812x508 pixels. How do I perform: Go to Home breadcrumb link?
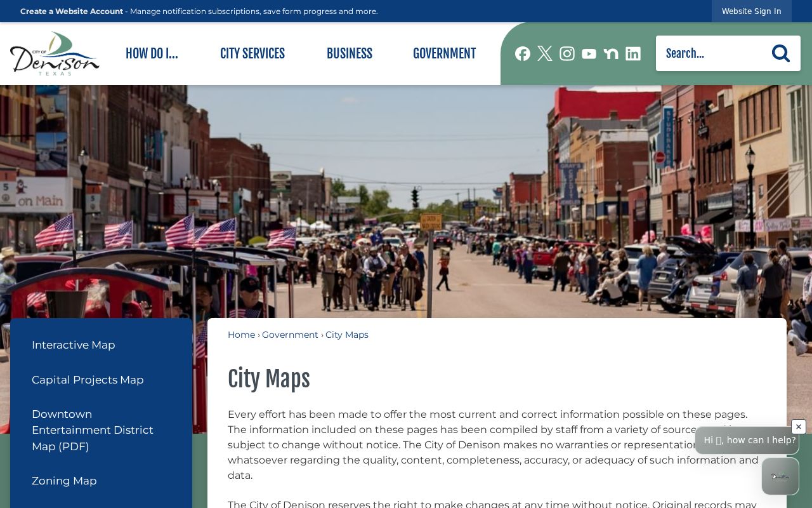tap(241, 335)
